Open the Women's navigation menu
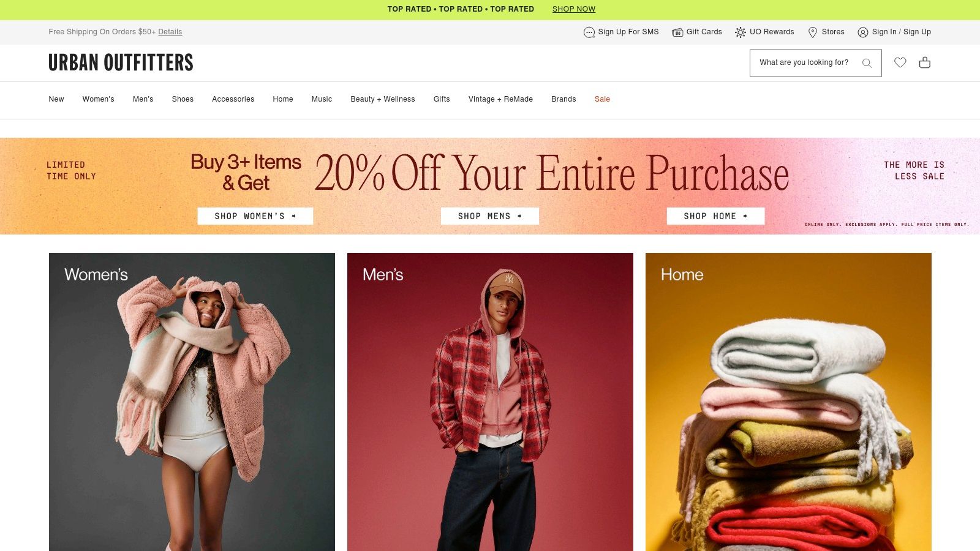 click(x=99, y=99)
